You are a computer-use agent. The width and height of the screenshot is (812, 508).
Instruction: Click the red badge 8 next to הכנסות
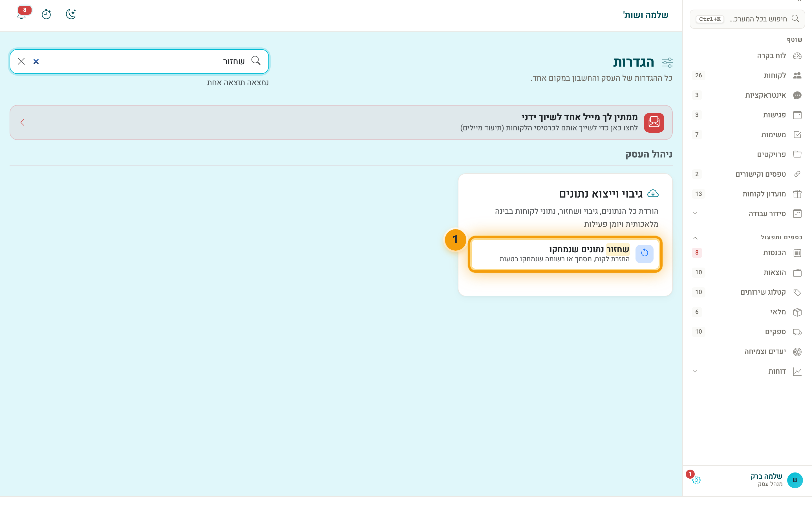pyautogui.click(x=697, y=253)
